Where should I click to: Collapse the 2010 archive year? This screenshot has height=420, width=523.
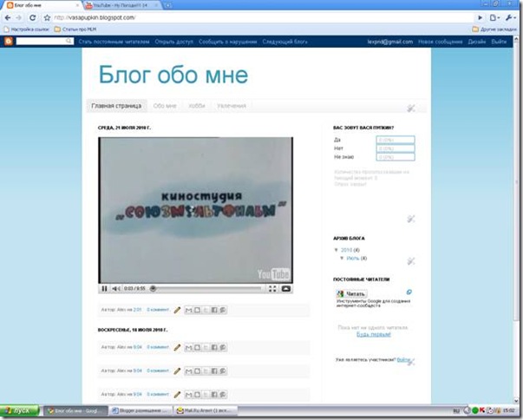pos(337,250)
